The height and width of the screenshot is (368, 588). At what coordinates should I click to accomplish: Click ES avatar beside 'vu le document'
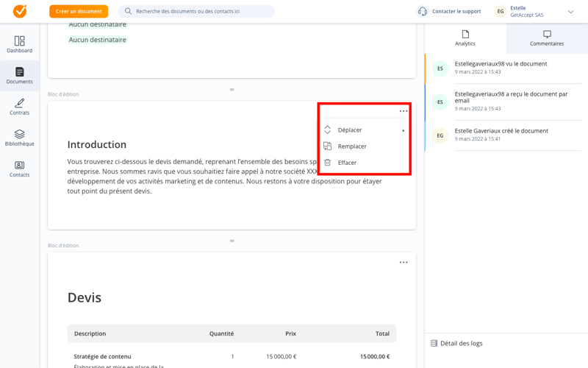point(440,68)
